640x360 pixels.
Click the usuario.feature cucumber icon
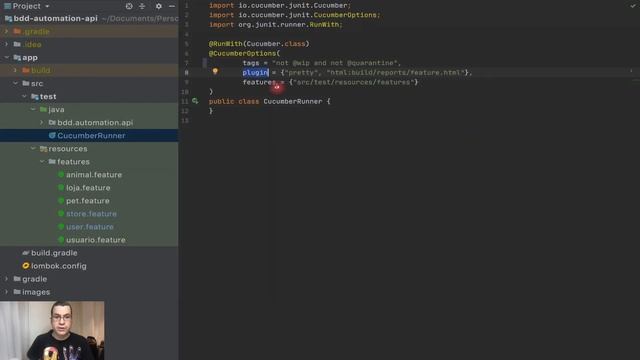pyautogui.click(x=61, y=240)
